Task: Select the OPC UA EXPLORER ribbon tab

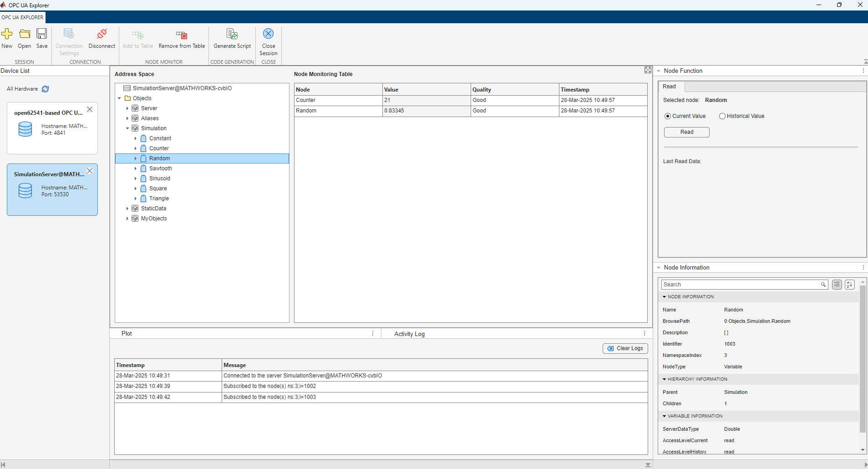Action: [22, 17]
